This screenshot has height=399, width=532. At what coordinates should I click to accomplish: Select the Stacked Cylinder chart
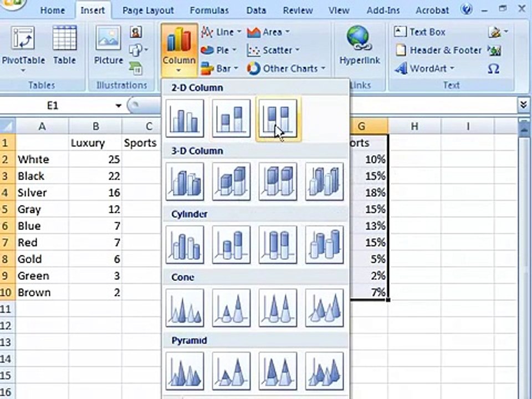(231, 244)
